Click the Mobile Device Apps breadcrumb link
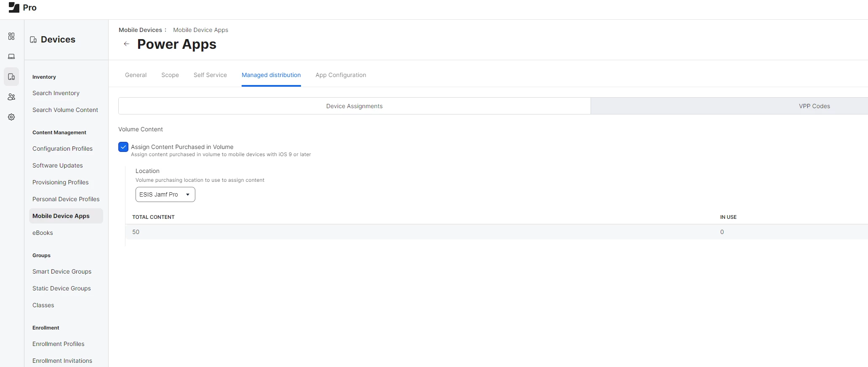 [x=200, y=30]
